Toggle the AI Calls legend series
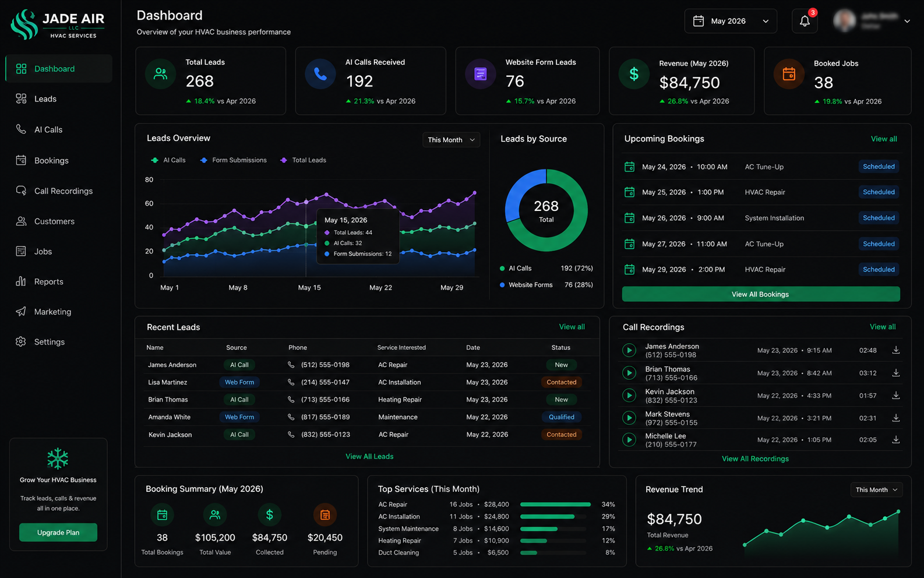924x578 pixels. click(168, 160)
